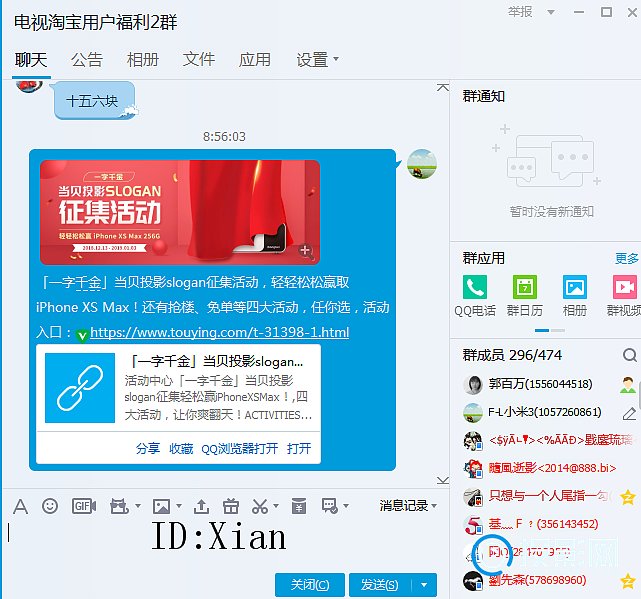Viewport: 641px width, 599px height.
Task: Click the 群应用 page indicator dots
Action: (x=550, y=330)
